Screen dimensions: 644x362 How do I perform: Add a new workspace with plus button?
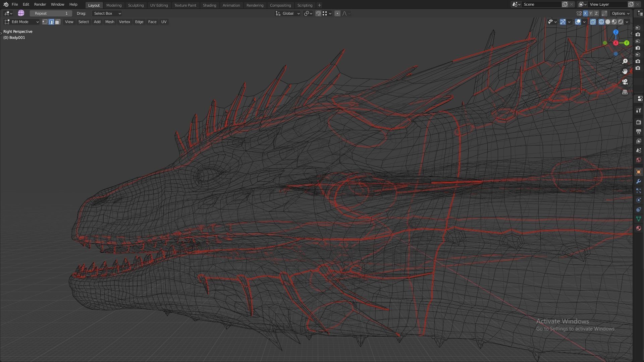[x=319, y=5]
